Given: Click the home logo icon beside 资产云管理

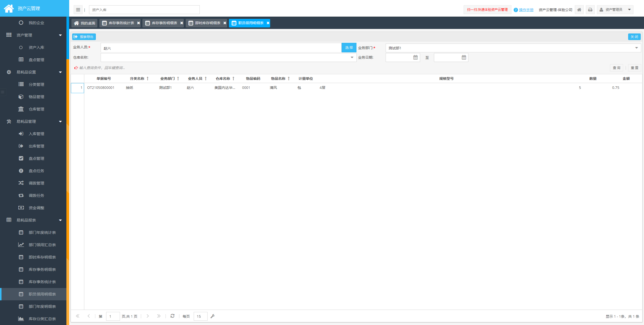Looking at the screenshot, I should pyautogui.click(x=9, y=8).
